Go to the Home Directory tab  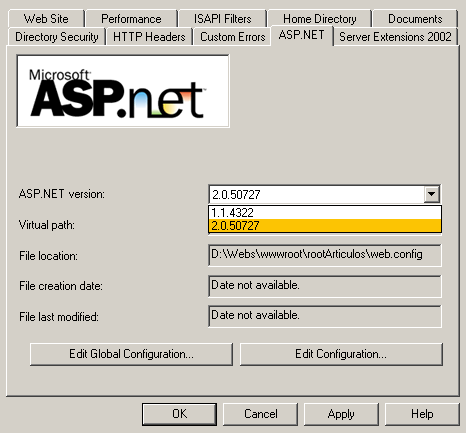(320, 19)
